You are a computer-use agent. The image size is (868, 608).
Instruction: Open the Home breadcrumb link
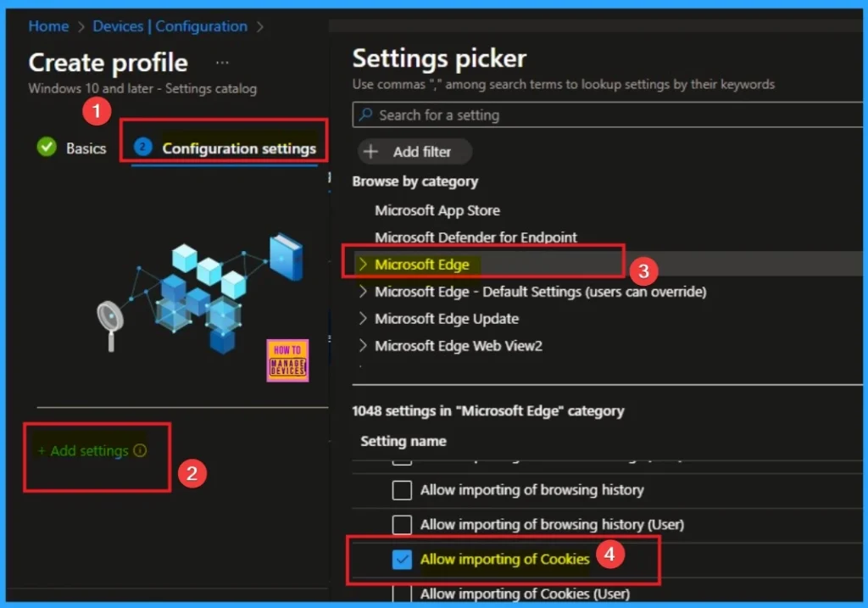(48, 26)
